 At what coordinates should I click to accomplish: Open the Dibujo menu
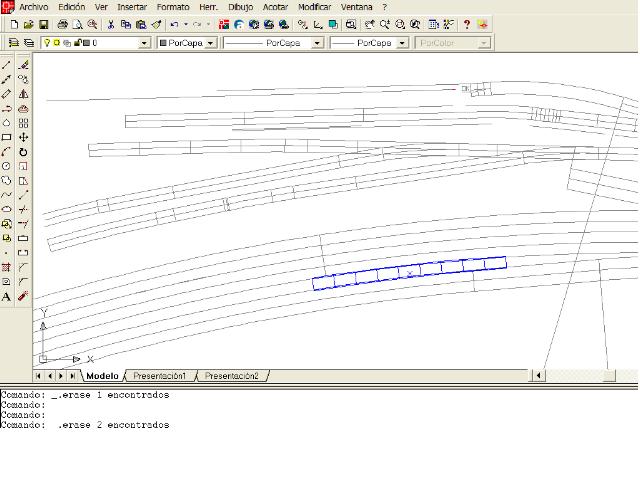point(240,7)
